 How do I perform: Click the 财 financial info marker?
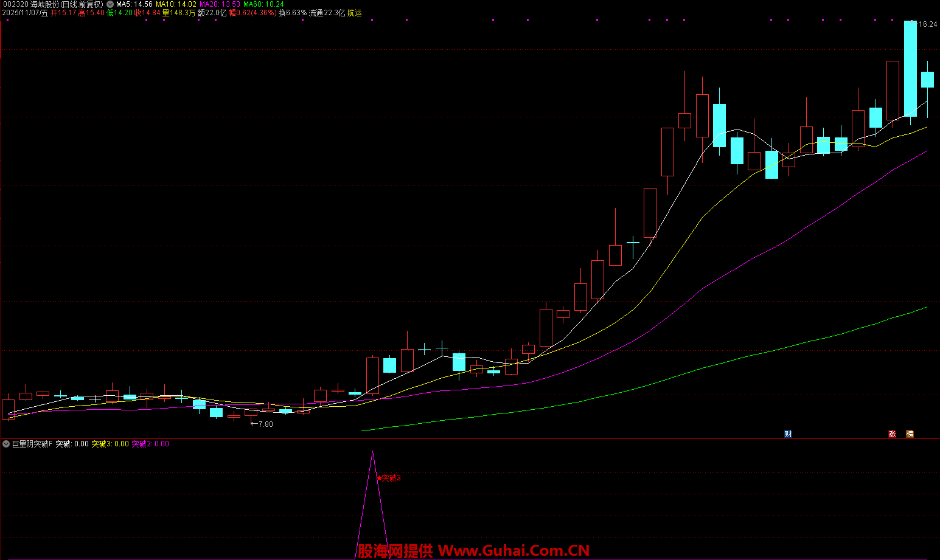[788, 434]
